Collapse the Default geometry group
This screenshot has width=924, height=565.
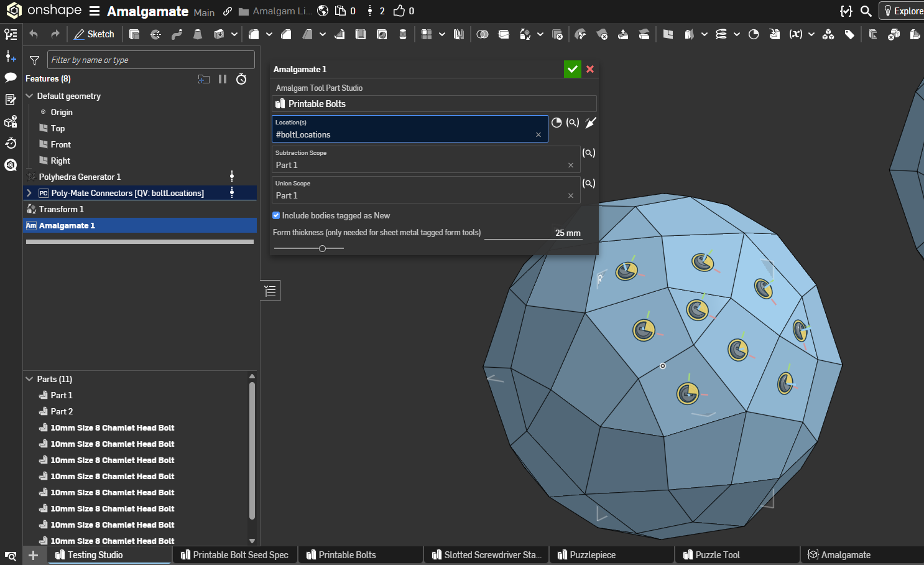[29, 96]
